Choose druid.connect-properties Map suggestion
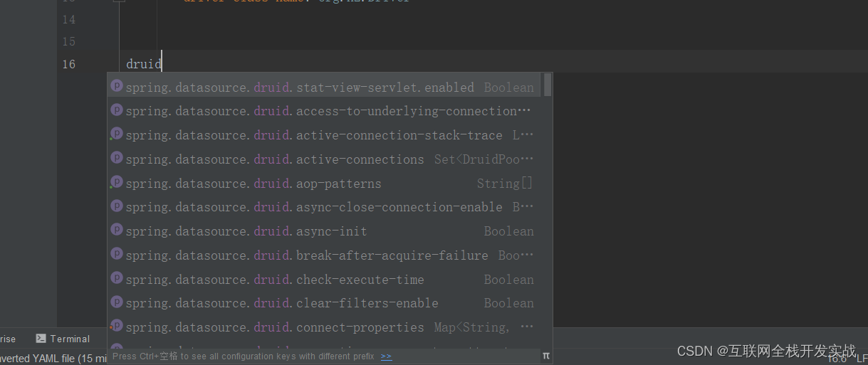The image size is (868, 365). point(325,327)
